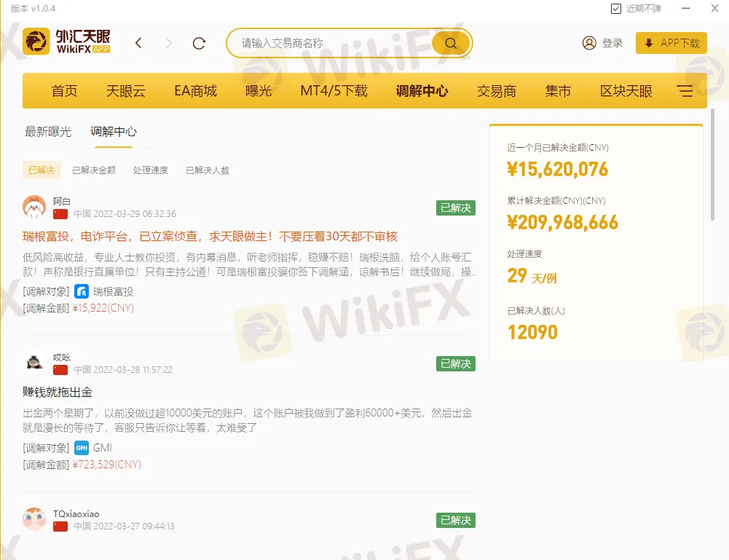Go back with the left arrow

[138, 43]
